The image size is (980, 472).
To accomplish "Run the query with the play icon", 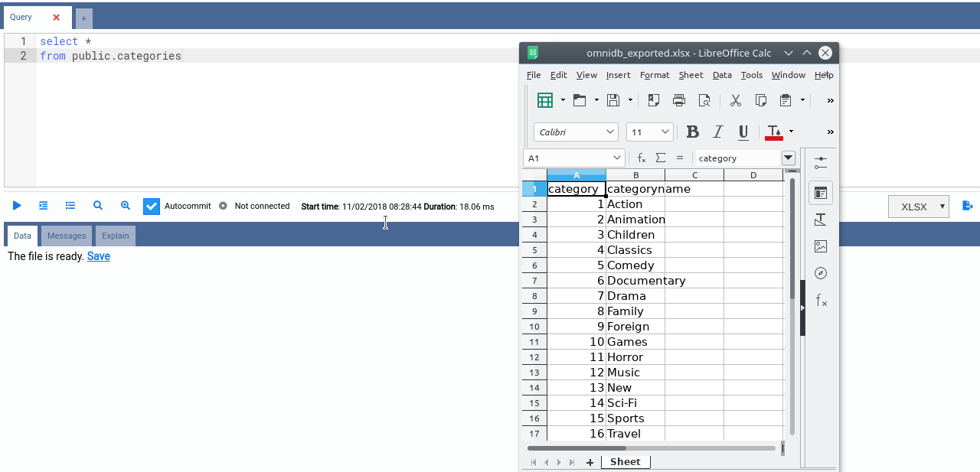I will (17, 206).
